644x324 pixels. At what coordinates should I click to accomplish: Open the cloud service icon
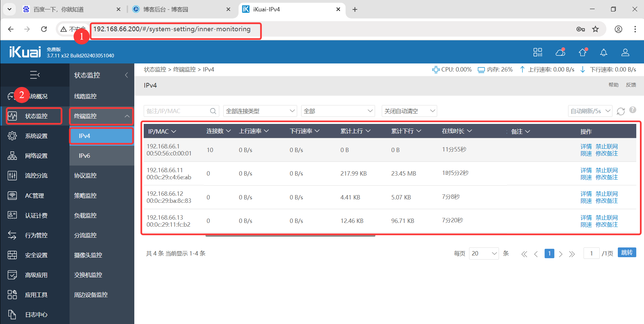(x=560, y=52)
